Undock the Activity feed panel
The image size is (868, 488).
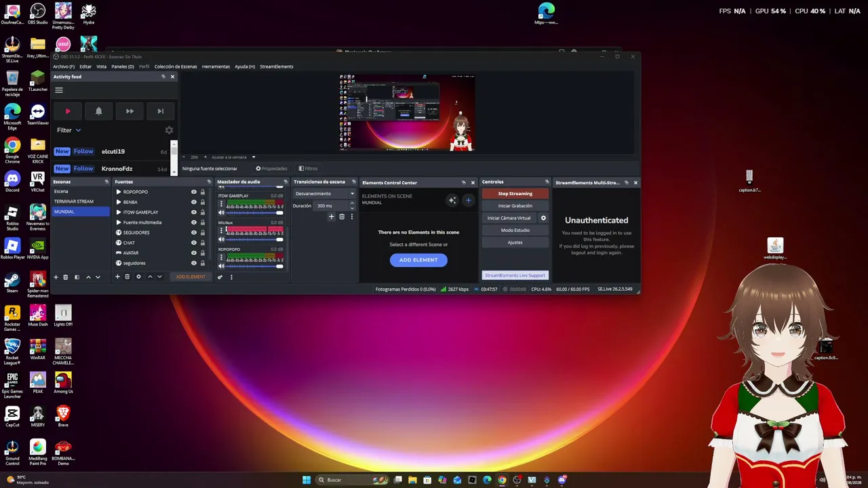(x=163, y=77)
